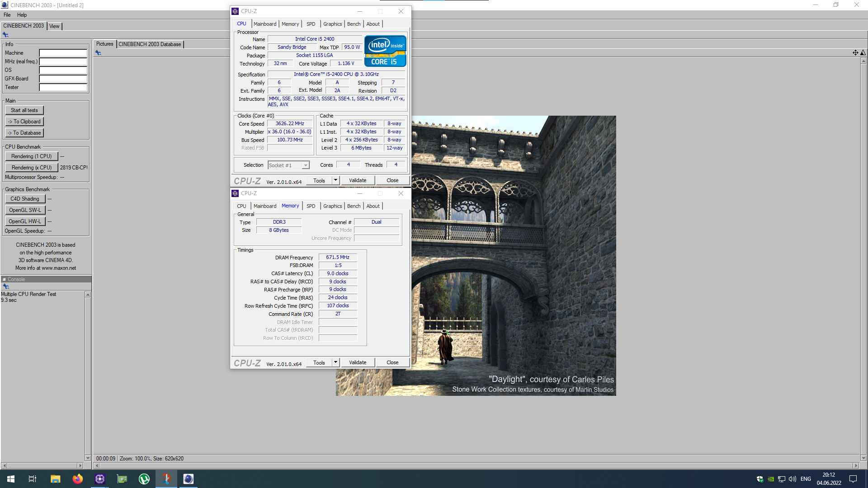Open the green circuit board taskbar app

click(x=122, y=479)
